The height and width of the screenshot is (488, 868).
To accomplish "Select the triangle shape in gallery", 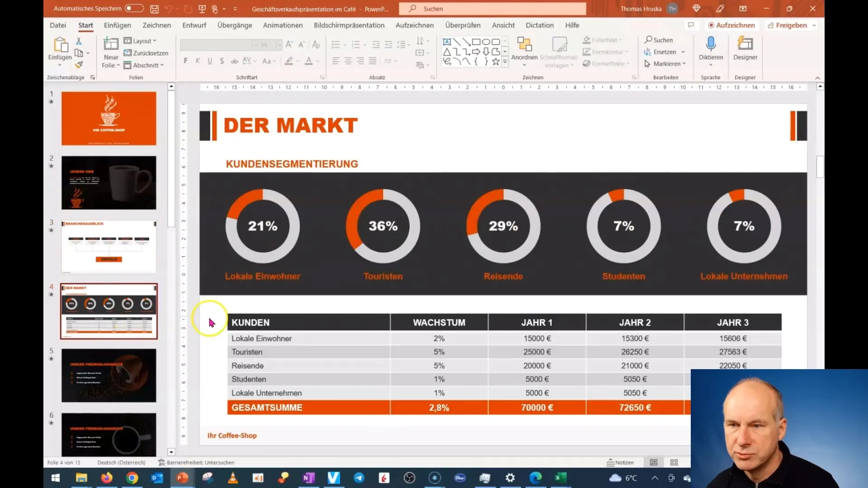I will [447, 52].
